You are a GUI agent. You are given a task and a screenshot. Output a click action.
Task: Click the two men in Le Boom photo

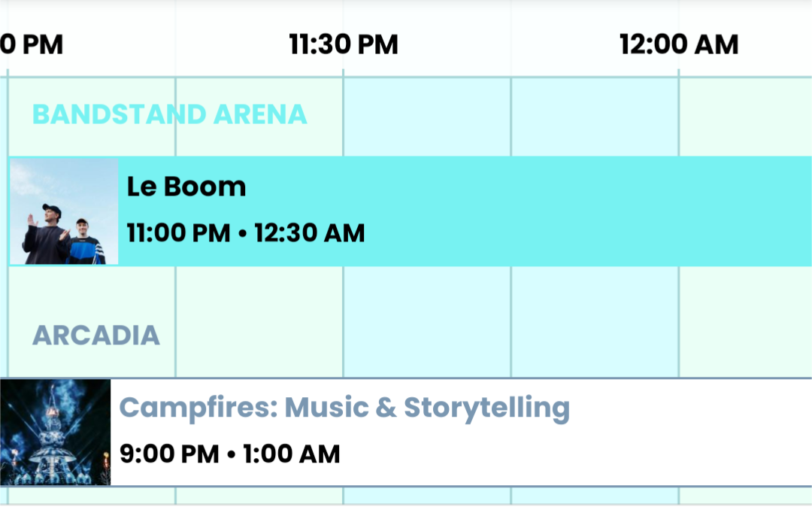[63, 235]
